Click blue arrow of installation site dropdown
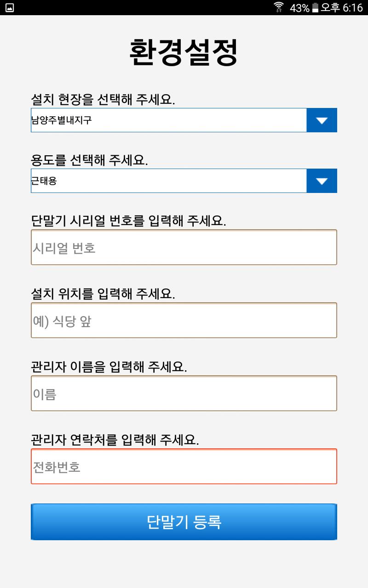 point(322,120)
